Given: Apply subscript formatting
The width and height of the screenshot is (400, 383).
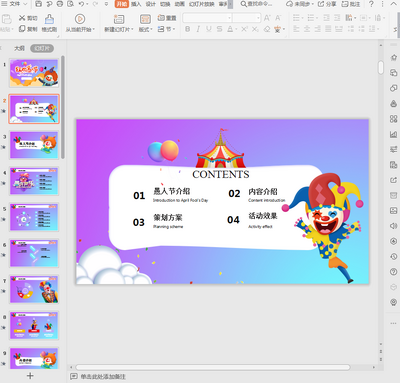Looking at the screenshot, I should point(255,29).
